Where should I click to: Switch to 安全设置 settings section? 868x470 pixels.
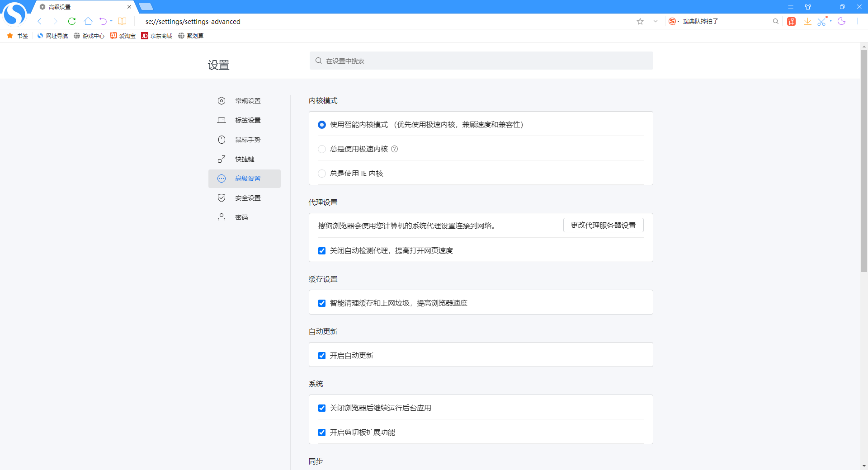coord(247,197)
